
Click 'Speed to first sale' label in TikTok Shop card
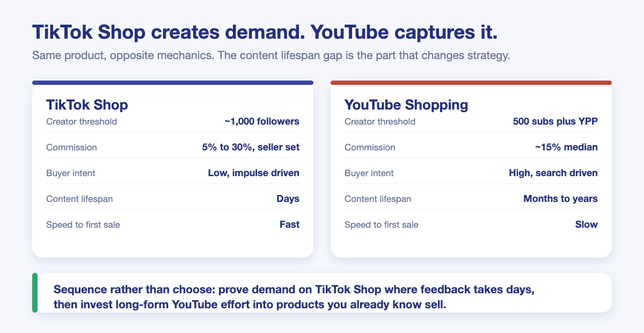pos(83,225)
